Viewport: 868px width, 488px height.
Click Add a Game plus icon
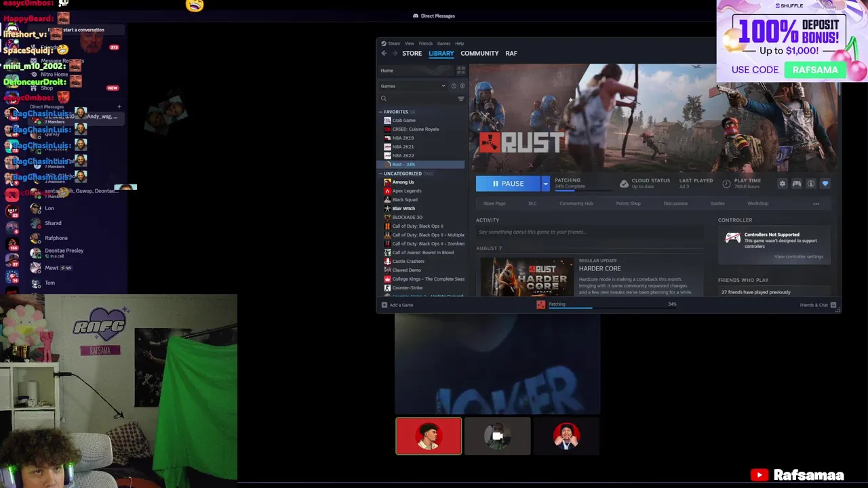[384, 305]
